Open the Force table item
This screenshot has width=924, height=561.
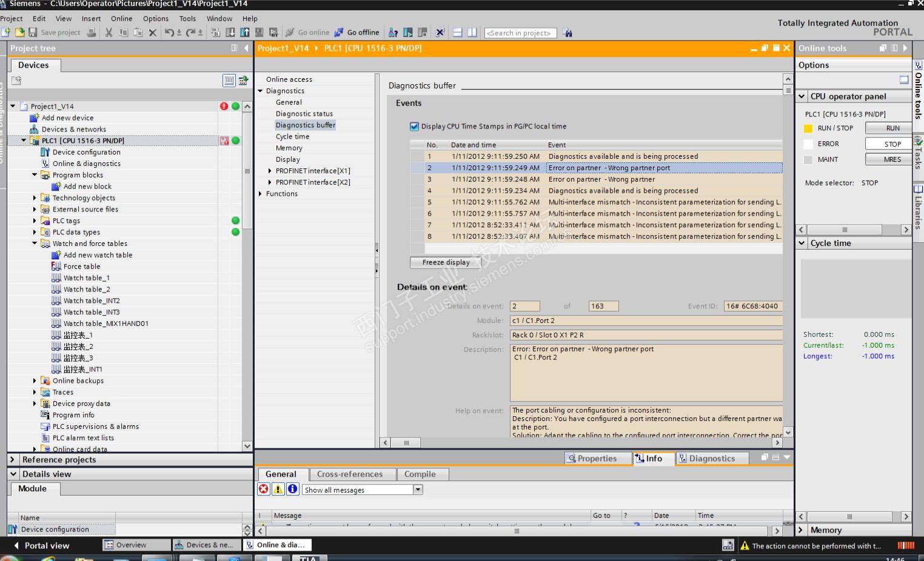(82, 267)
